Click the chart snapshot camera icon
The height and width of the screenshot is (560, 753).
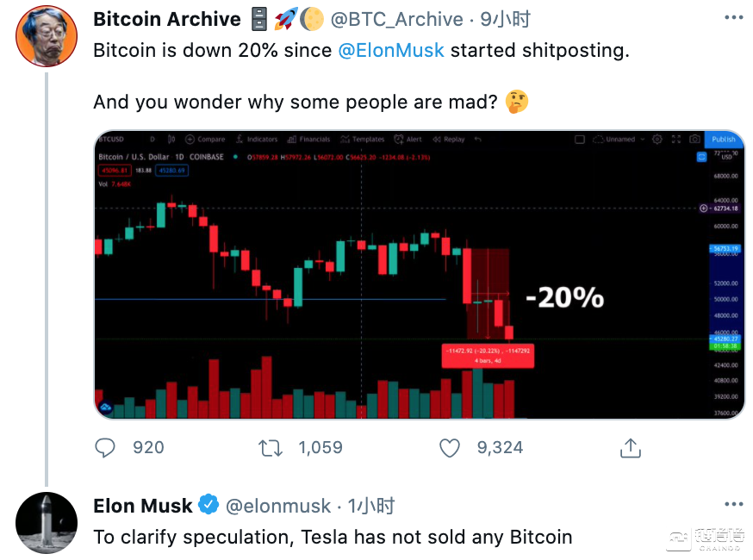pyautogui.click(x=694, y=140)
